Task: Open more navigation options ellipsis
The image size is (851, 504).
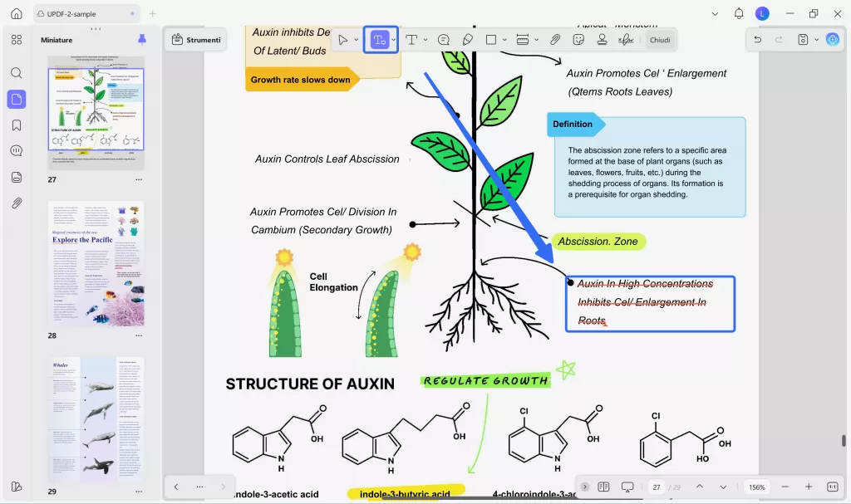Action: (x=199, y=487)
